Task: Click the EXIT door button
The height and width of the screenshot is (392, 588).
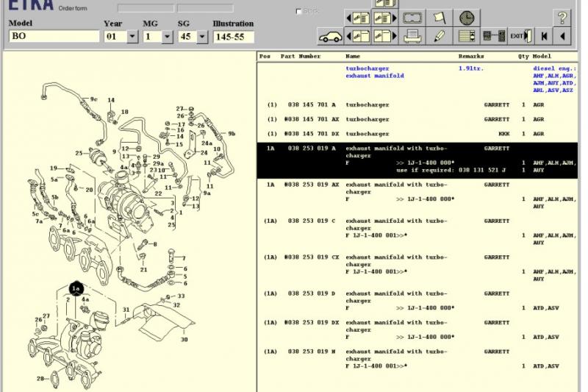Action: tap(521, 36)
